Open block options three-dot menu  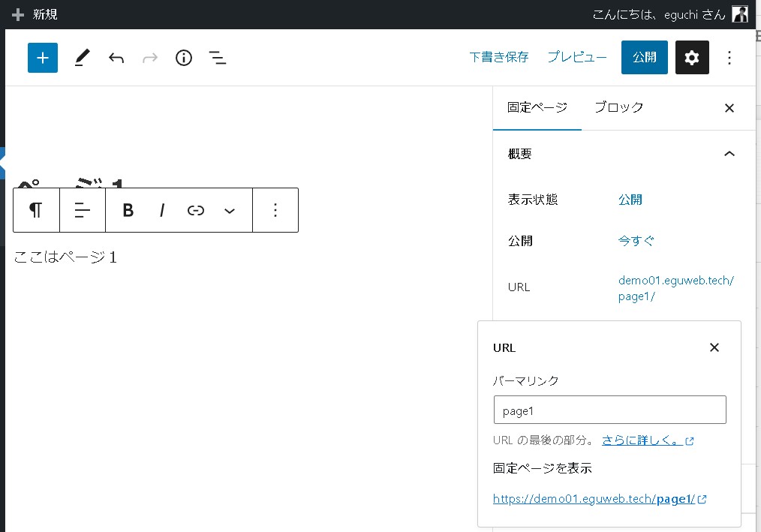[275, 210]
